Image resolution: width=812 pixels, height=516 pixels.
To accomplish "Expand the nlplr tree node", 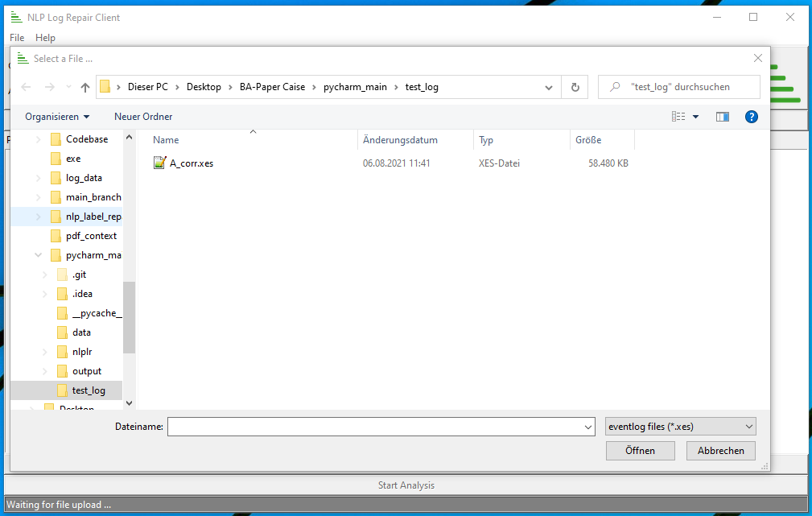I will (x=45, y=352).
